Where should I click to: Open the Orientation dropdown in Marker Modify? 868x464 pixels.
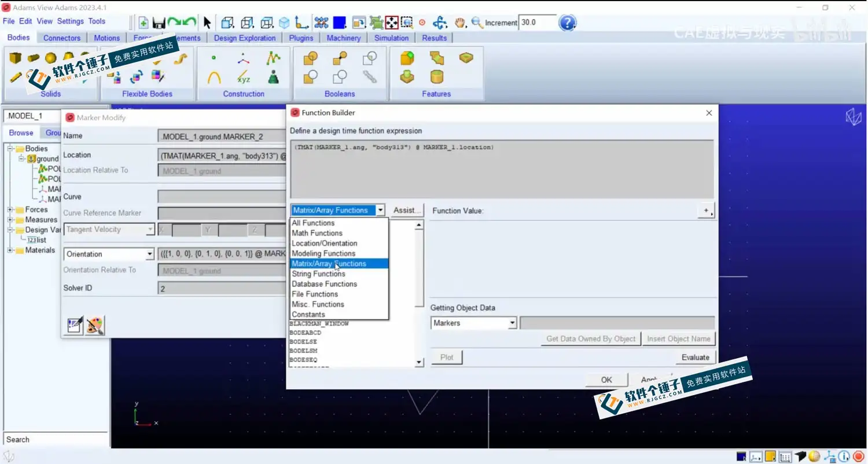point(109,254)
